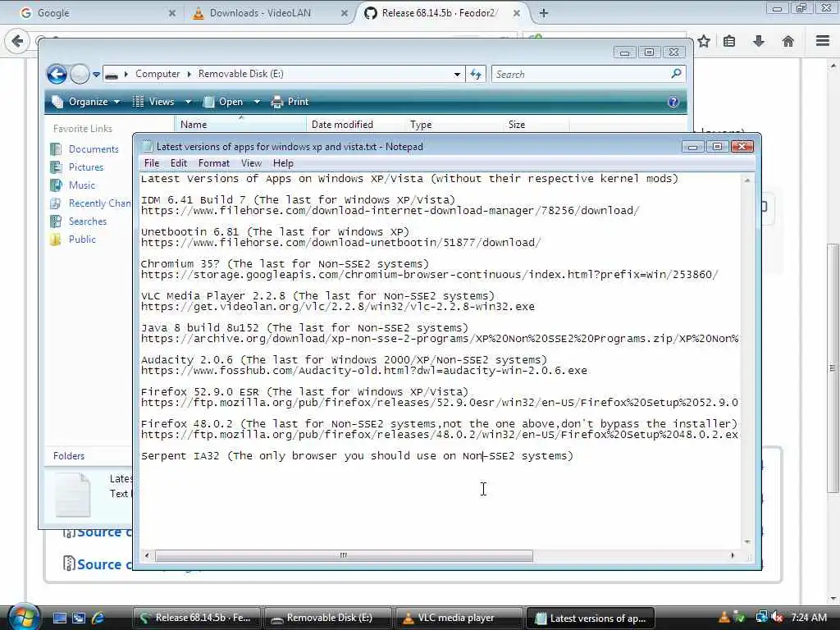The height and width of the screenshot is (630, 840).
Task: Open Explorer help question mark icon
Action: pos(673,102)
